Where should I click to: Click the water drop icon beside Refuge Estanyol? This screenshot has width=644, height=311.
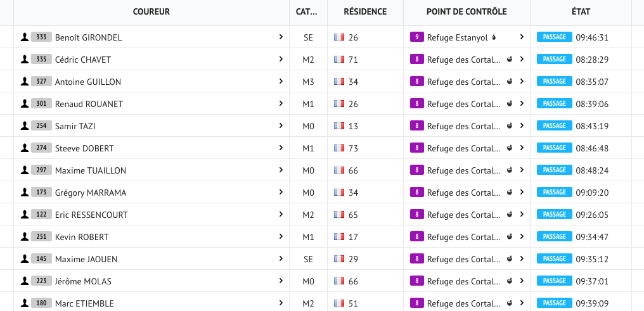pos(494,37)
